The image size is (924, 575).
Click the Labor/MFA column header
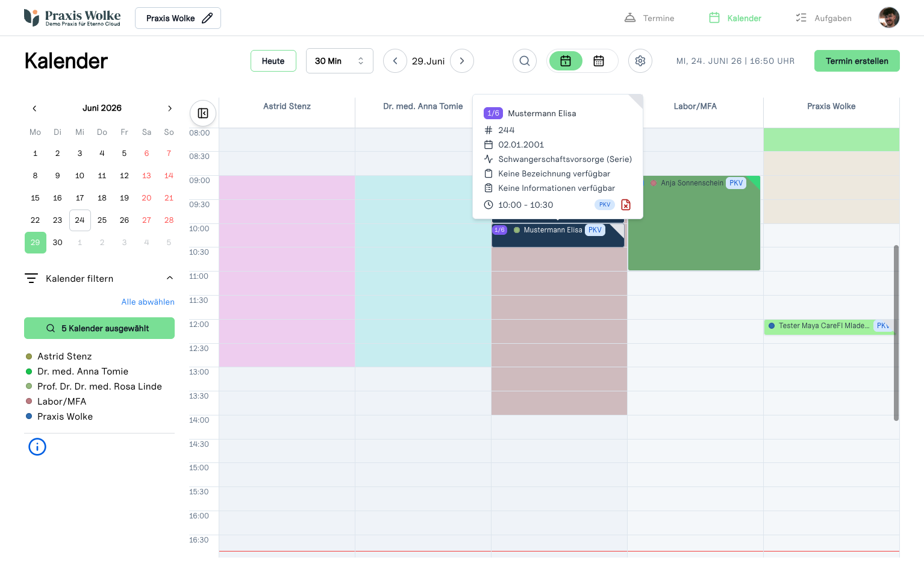(695, 107)
